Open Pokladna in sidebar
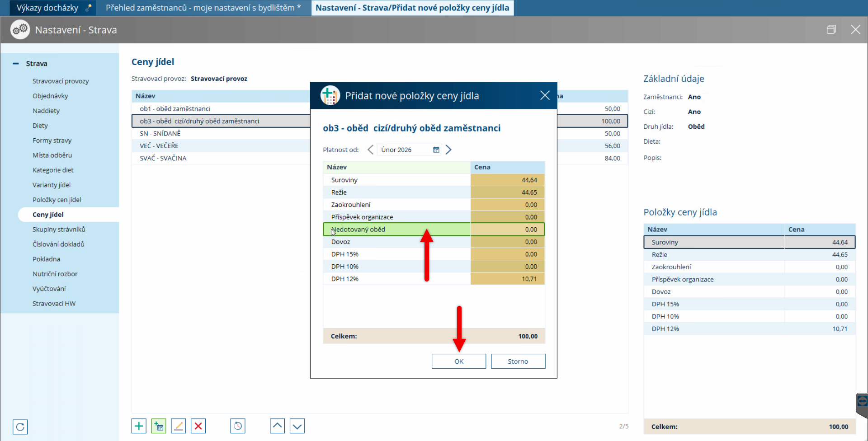Viewport: 868px width, 441px height. click(x=46, y=259)
